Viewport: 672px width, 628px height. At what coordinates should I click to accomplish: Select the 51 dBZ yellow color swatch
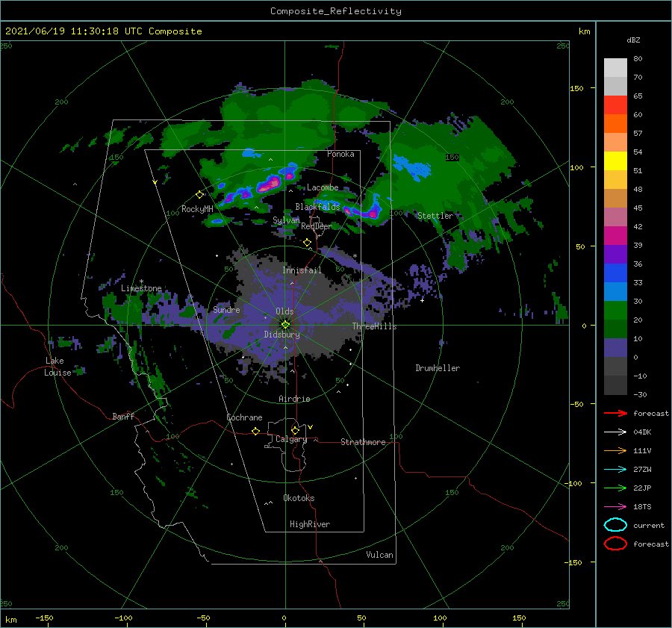click(x=615, y=161)
